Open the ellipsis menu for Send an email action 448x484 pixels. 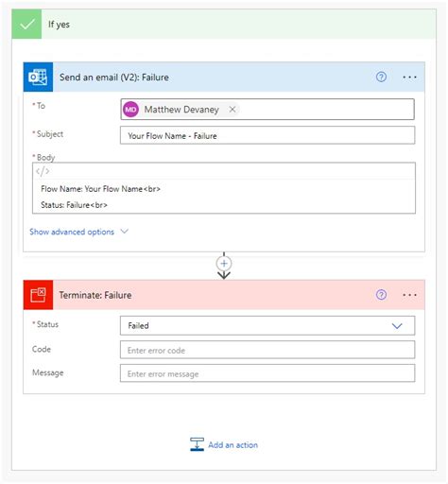click(x=409, y=78)
